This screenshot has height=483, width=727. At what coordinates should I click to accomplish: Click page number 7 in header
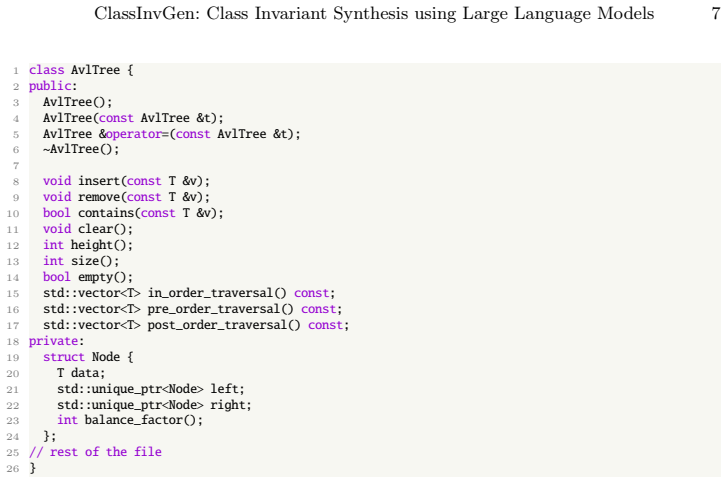tap(715, 13)
